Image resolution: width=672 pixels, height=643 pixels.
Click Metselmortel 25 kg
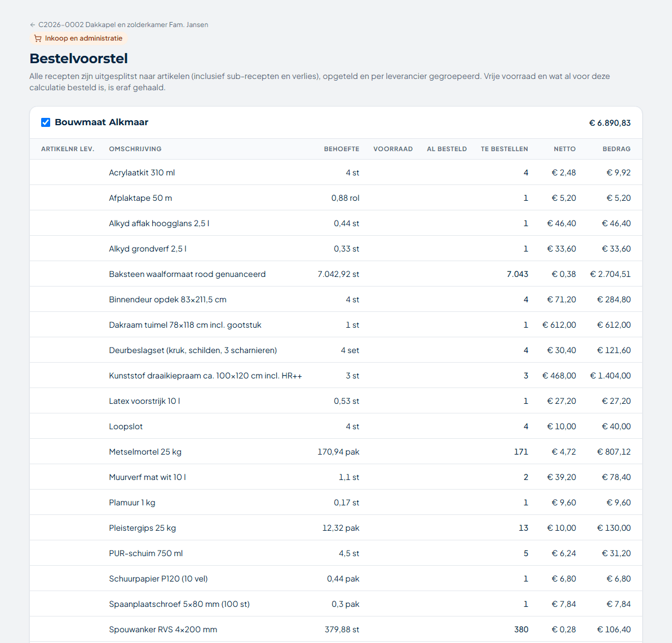[x=145, y=452]
